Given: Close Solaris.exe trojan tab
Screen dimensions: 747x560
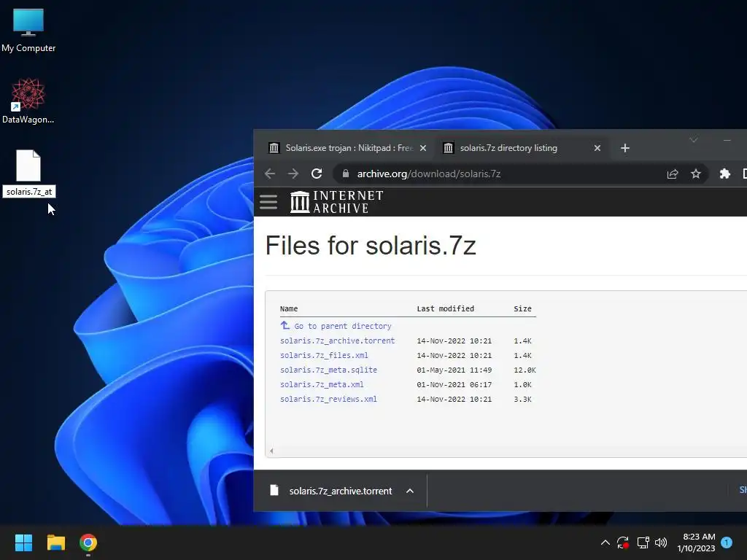Looking at the screenshot, I should pos(423,148).
